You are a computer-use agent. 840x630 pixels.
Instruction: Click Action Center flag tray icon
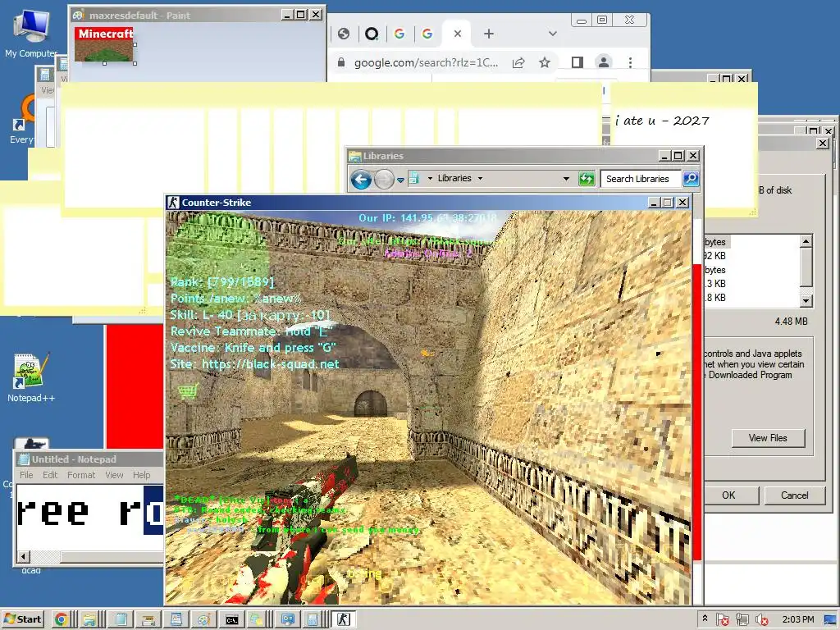(722, 619)
